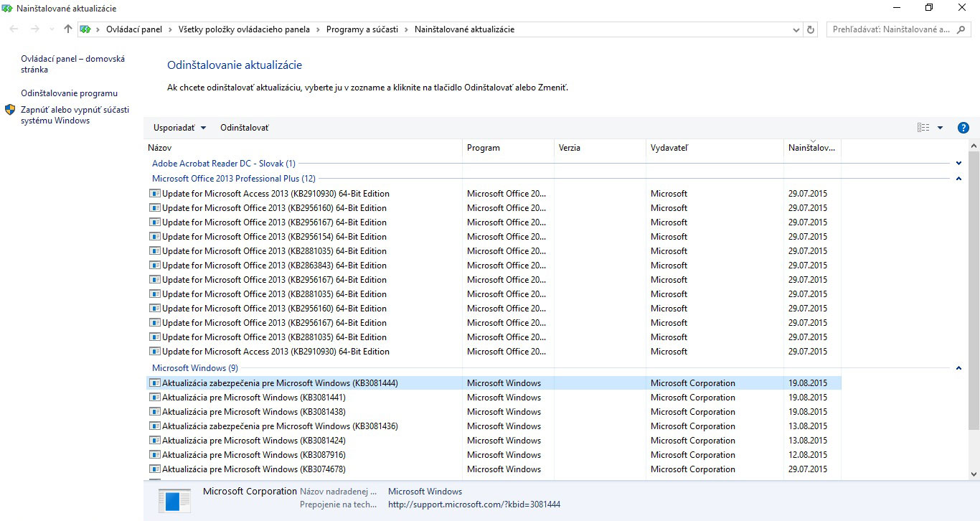
Task: Go to Všetky položky ovládacieho panela breadcrumb
Action: coord(244,29)
